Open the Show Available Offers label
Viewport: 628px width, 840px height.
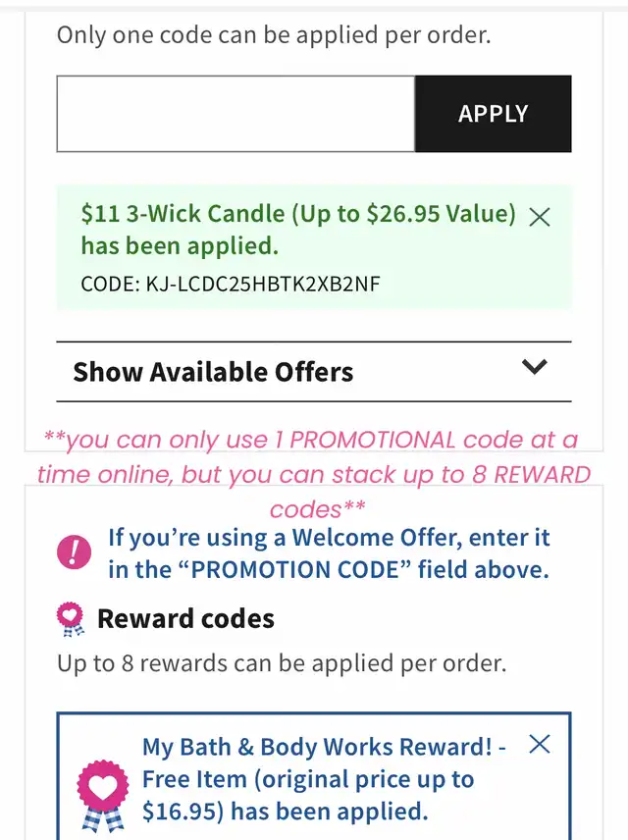pos(213,372)
